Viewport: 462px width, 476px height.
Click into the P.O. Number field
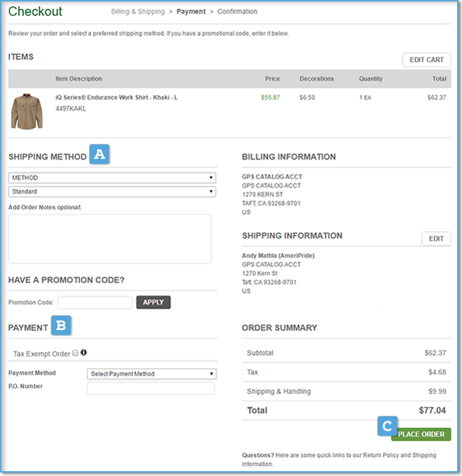pos(151,388)
